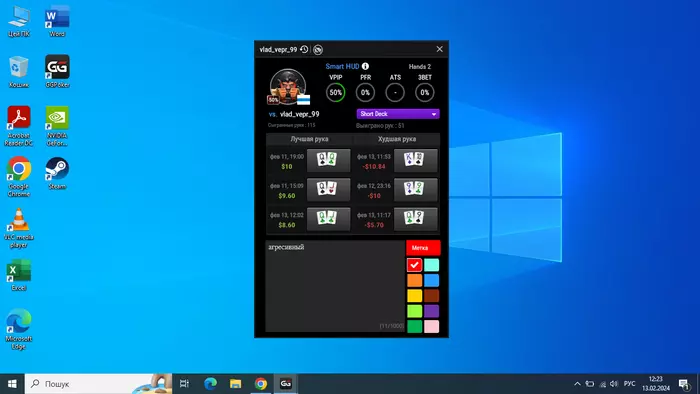The image size is (700, 394).
Task: Click into the player notes text area
Action: (335, 286)
